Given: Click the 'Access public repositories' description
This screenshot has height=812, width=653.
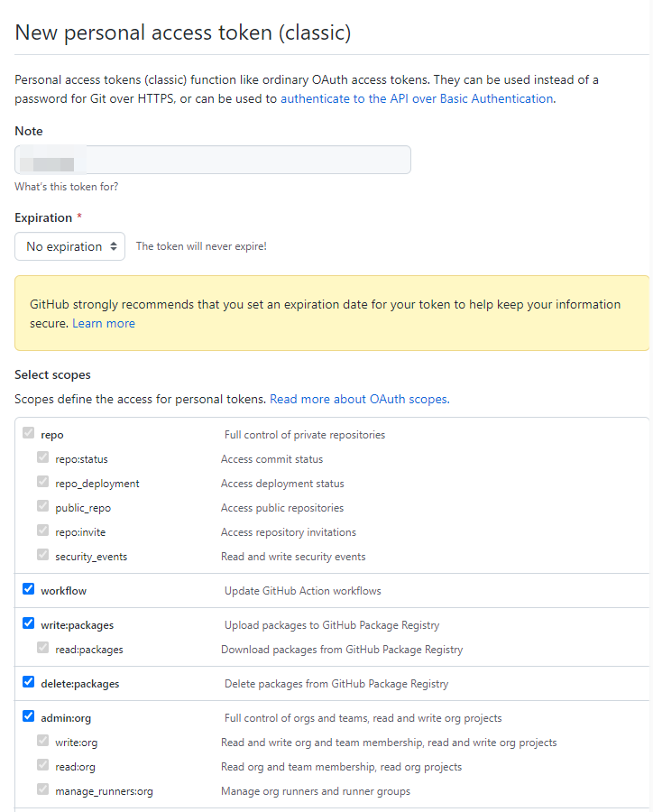Looking at the screenshot, I should click(282, 508).
